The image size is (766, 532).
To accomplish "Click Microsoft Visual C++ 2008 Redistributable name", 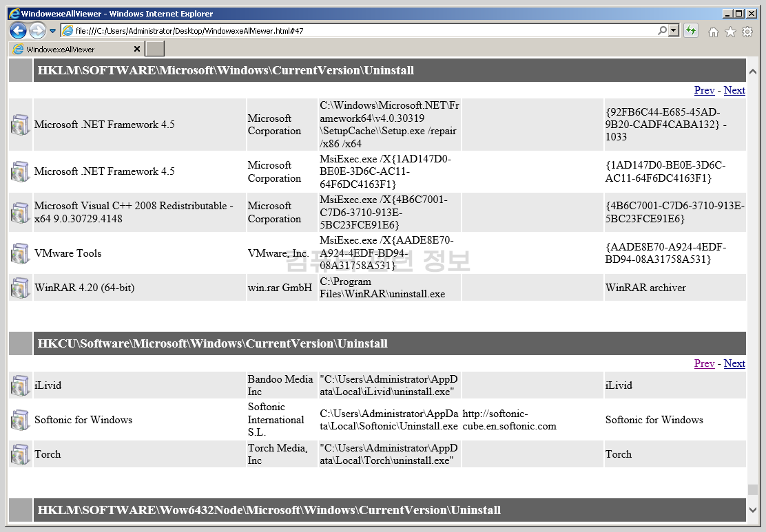I will [134, 212].
